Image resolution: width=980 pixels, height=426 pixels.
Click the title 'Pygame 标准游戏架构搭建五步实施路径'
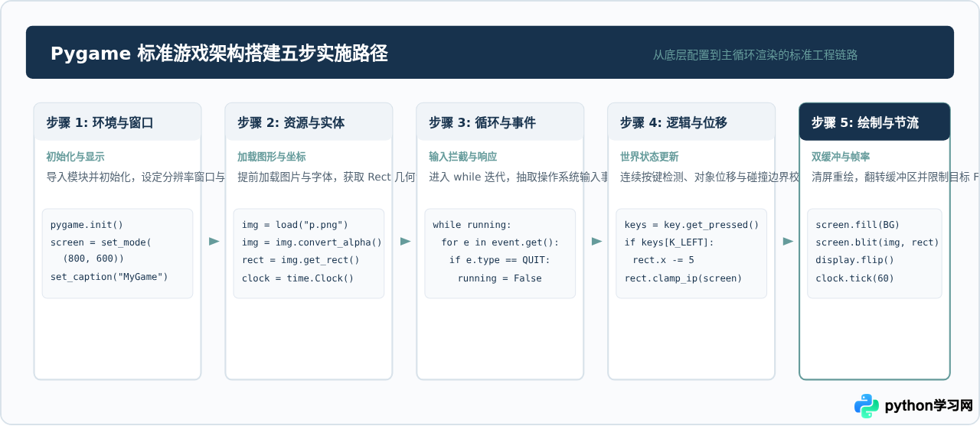pos(219,54)
